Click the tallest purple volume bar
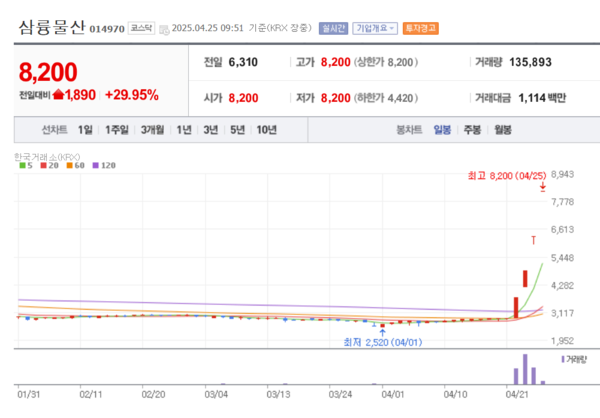This screenshot has height=418, width=600. pos(525,369)
